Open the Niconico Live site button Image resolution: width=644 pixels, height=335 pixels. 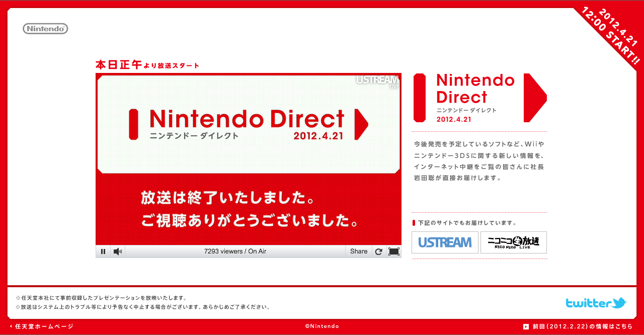[514, 242]
